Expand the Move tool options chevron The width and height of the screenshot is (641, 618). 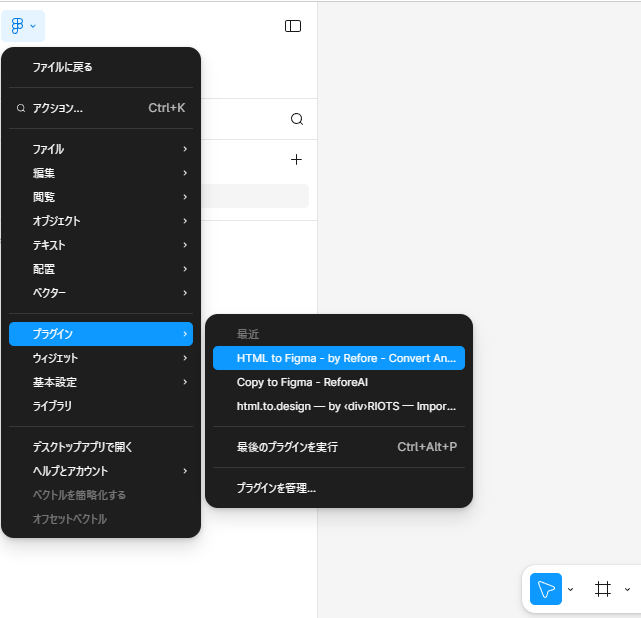tap(571, 590)
